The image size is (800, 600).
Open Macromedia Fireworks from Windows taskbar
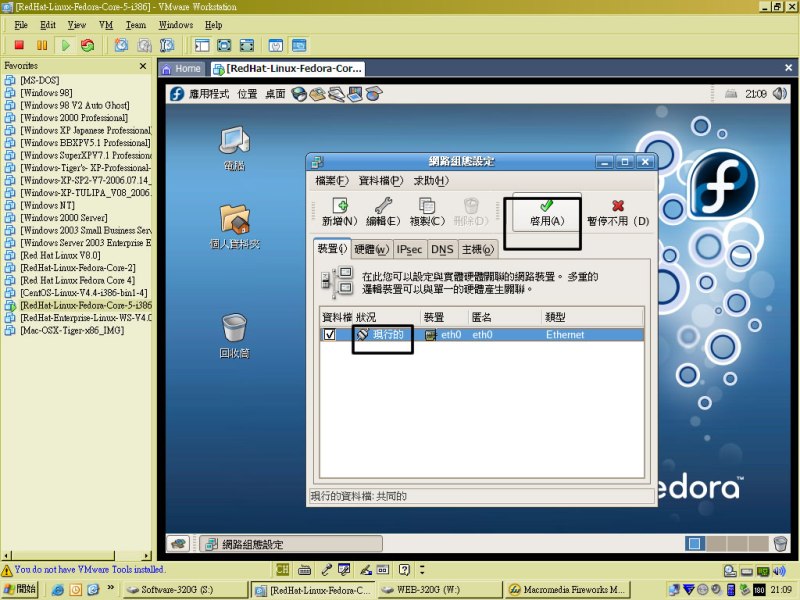tap(567, 590)
